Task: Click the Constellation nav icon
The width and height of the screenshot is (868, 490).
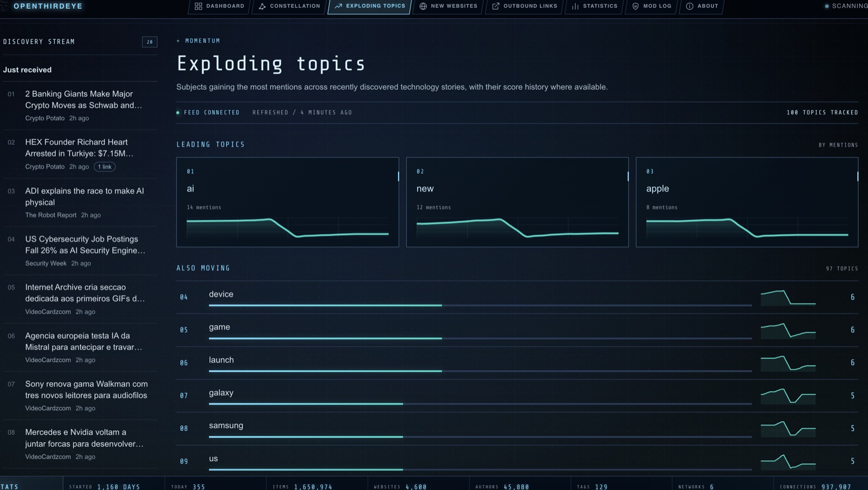Action: (263, 6)
